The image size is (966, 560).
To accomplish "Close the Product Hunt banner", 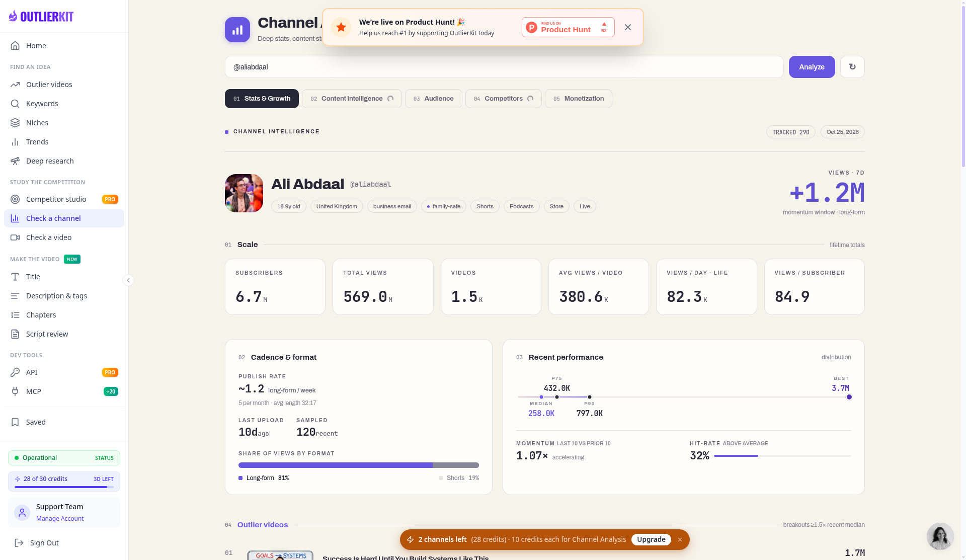I will click(x=628, y=27).
